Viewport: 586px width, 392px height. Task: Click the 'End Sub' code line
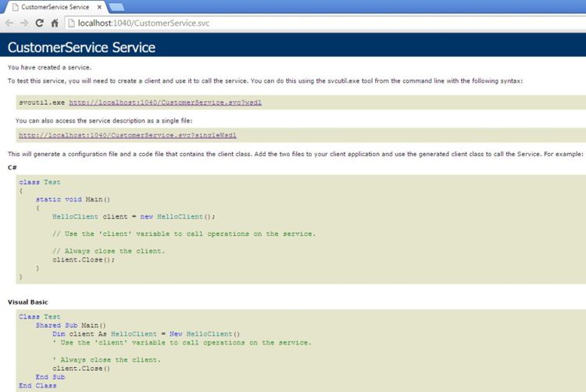[x=51, y=376]
